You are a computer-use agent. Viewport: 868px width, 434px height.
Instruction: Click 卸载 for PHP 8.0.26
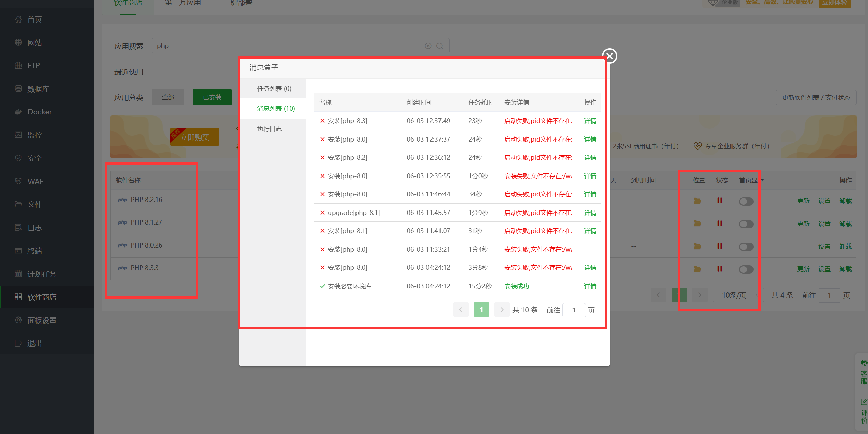pyautogui.click(x=845, y=246)
